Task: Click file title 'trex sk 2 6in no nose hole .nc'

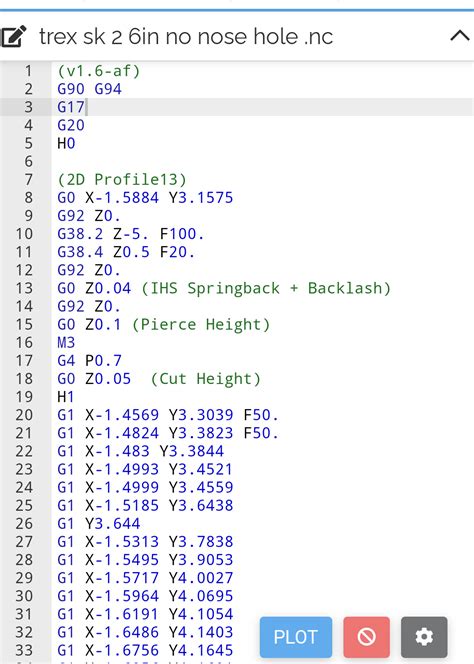Action: (186, 36)
